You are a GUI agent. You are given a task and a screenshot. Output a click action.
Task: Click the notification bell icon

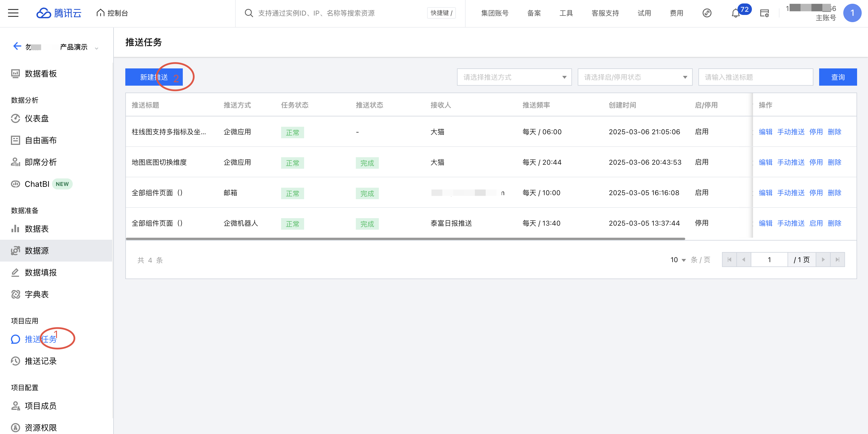[x=735, y=14]
